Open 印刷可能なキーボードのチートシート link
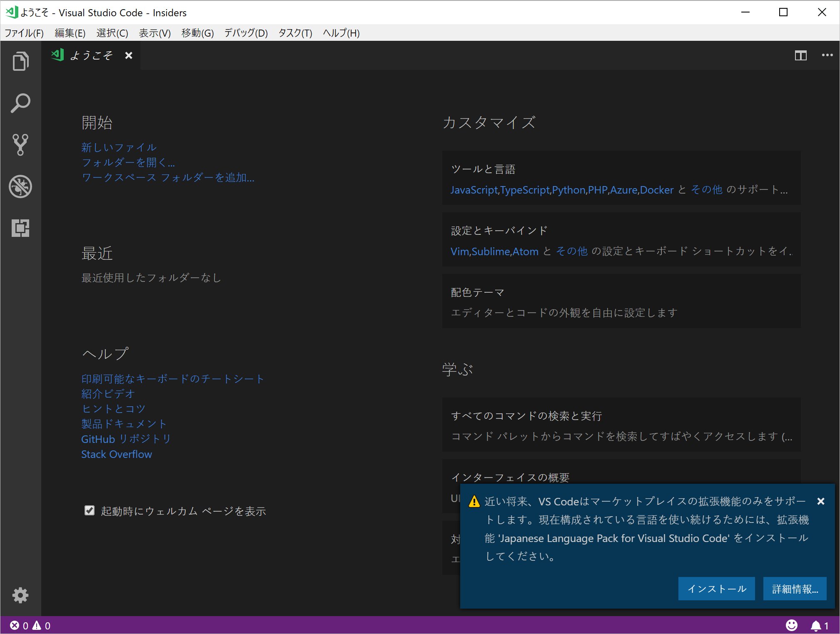This screenshot has width=840, height=634. (x=173, y=379)
